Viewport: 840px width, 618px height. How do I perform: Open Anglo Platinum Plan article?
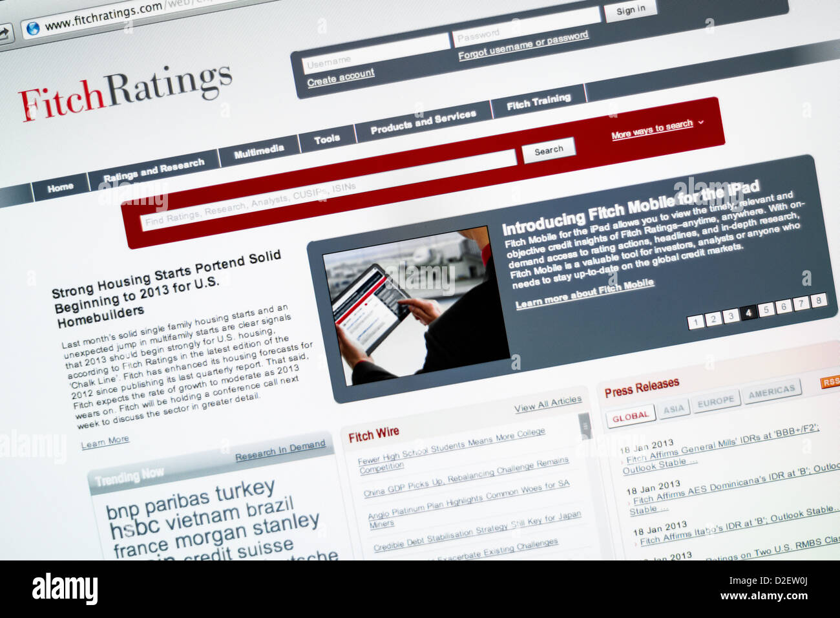(469, 502)
